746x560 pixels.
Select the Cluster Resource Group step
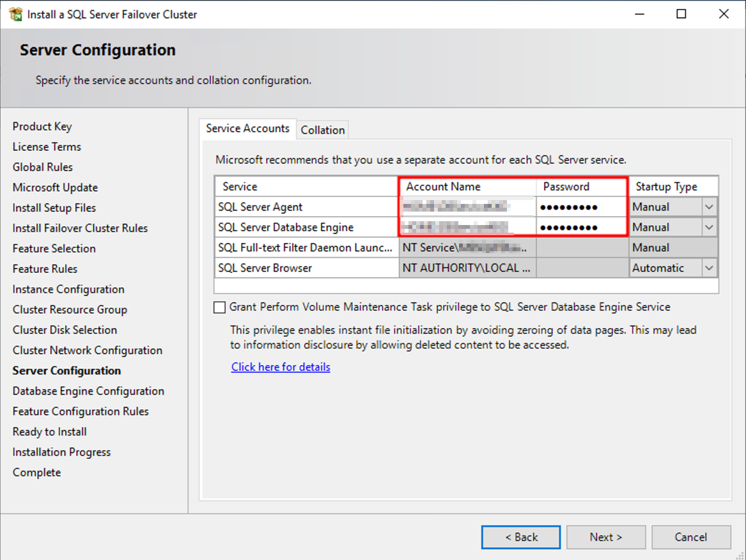pyautogui.click(x=70, y=310)
